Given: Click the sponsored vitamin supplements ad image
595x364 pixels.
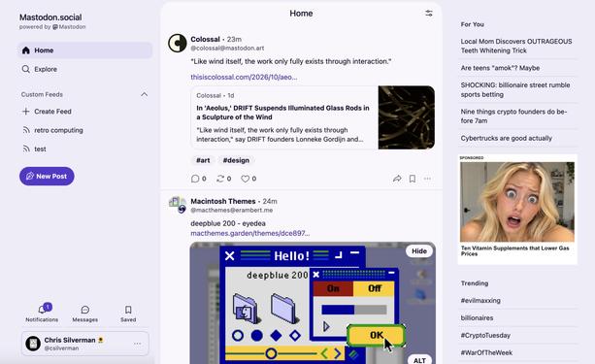Looking at the screenshot, I should (x=517, y=202).
